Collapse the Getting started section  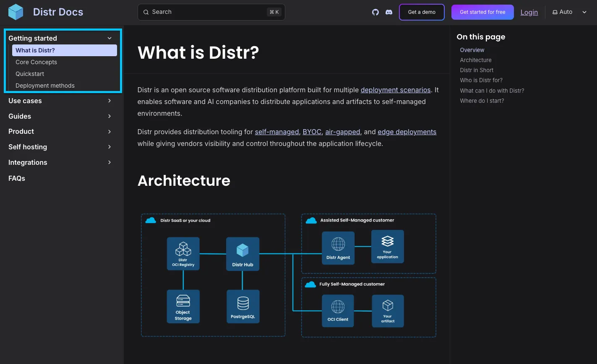pyautogui.click(x=109, y=38)
